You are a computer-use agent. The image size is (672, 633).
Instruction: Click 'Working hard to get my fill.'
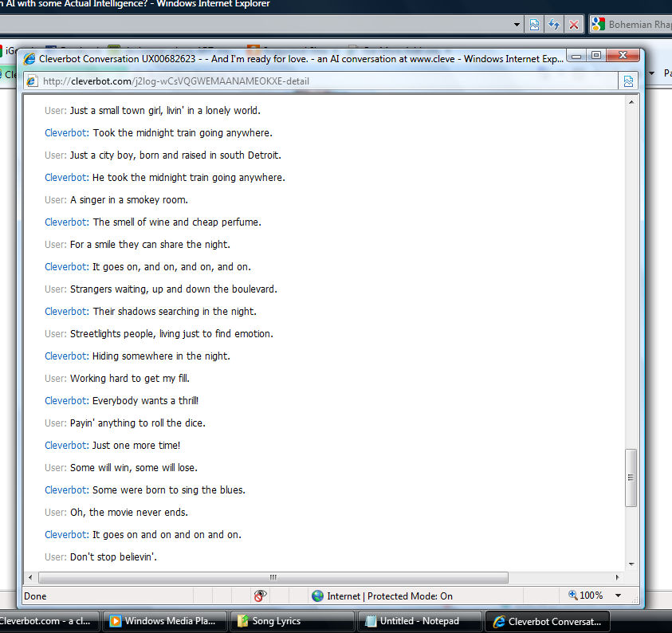click(129, 378)
